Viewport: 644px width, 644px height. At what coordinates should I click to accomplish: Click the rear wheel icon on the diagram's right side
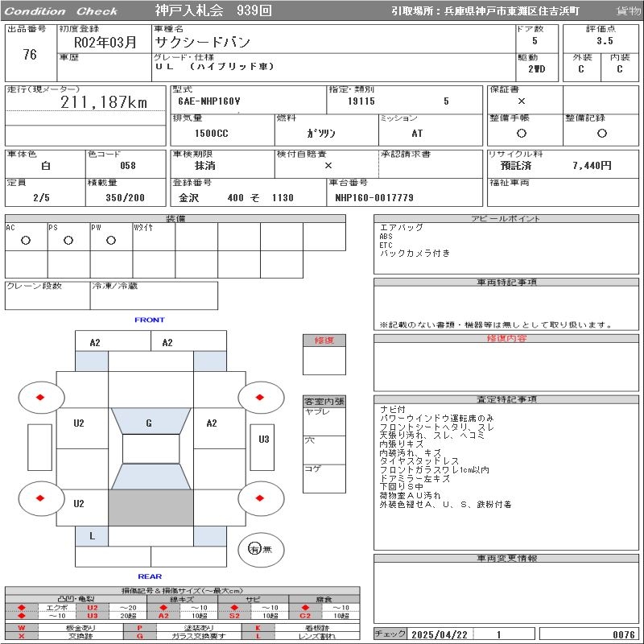(261, 498)
